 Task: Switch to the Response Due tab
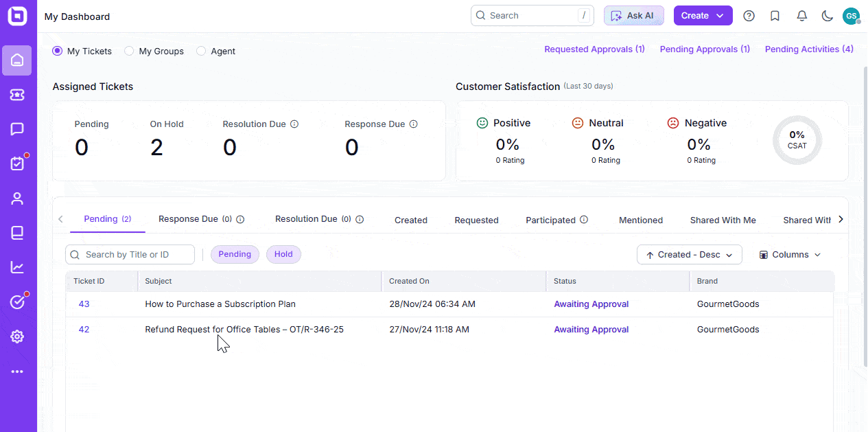click(x=195, y=219)
